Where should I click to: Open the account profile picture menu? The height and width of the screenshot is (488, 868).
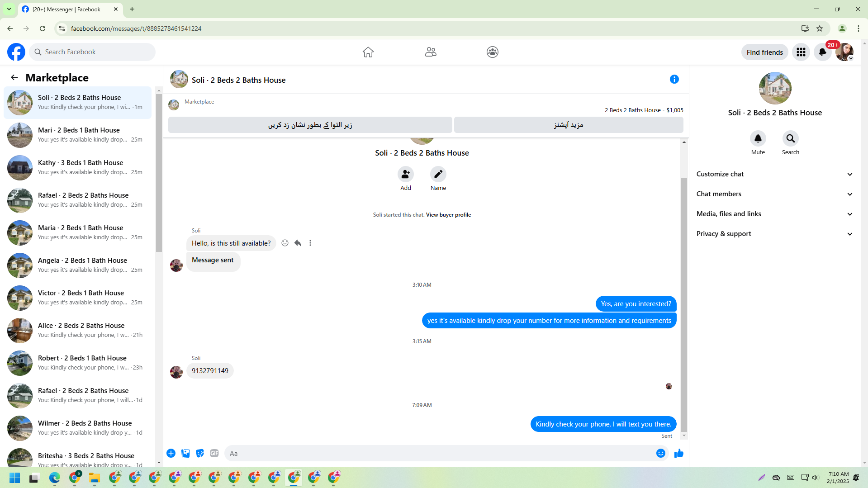click(x=844, y=52)
